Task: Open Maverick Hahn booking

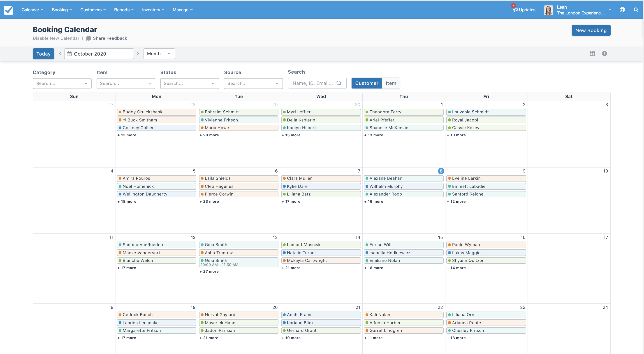Action: 239,322
